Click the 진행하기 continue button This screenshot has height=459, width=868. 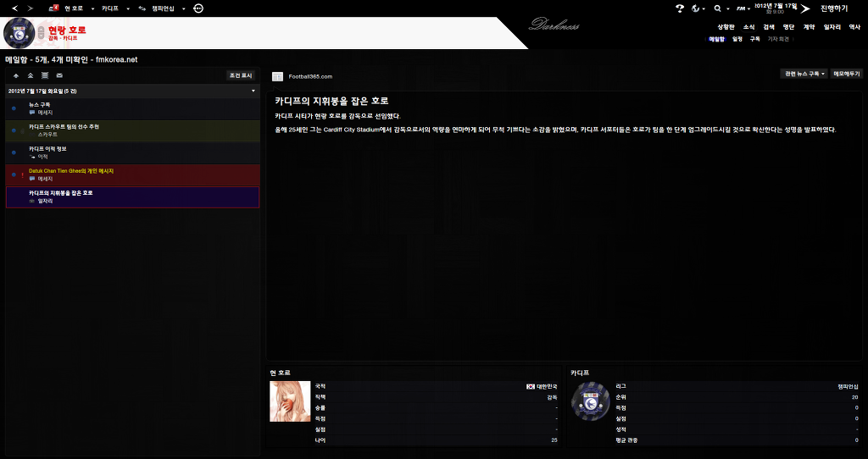834,8
